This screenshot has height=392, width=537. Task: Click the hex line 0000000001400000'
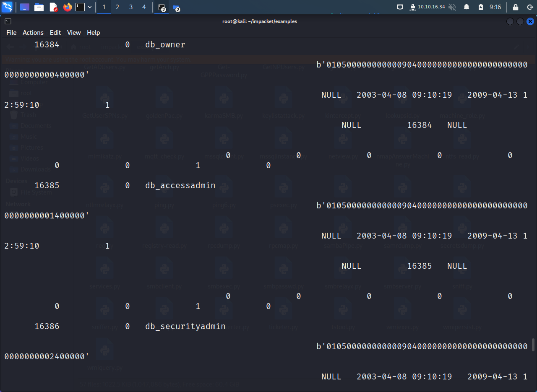pos(47,216)
